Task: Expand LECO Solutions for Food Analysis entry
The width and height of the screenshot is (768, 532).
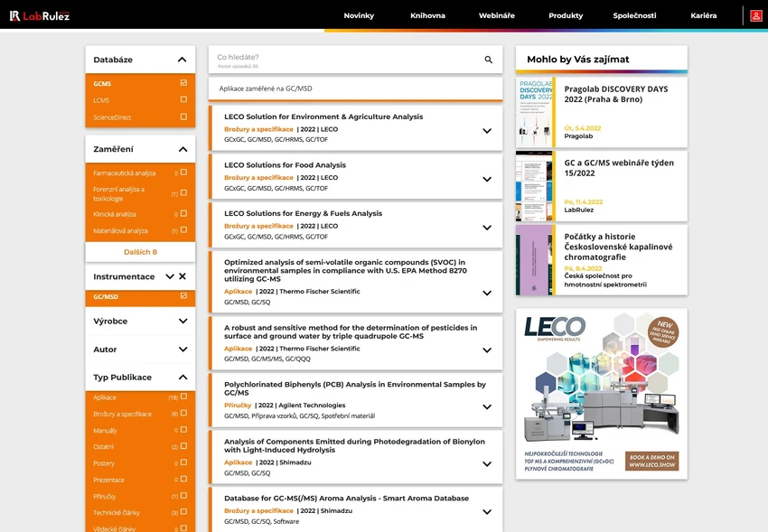Action: tap(487, 179)
